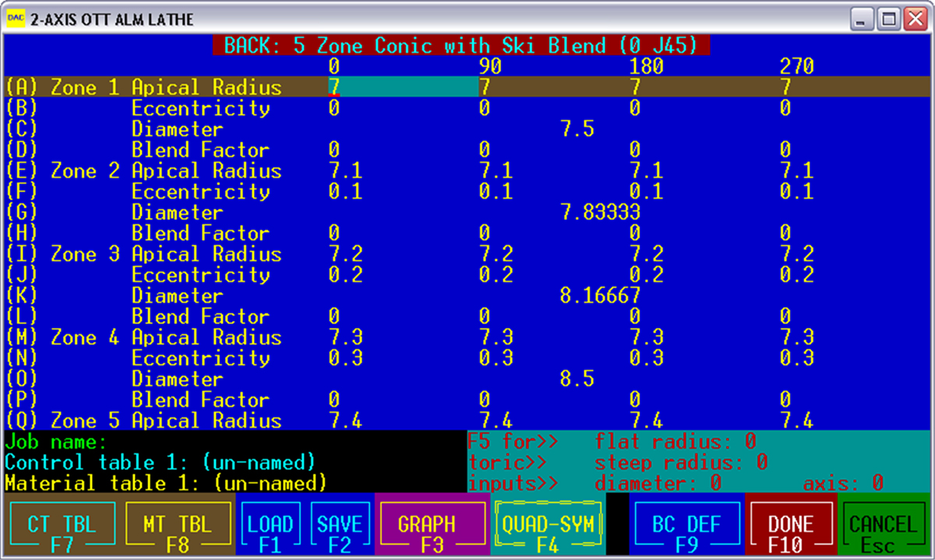This screenshot has height=560, width=935.
Task: Select Zone 1 Apical Radius field at 0
Action: (x=334, y=87)
